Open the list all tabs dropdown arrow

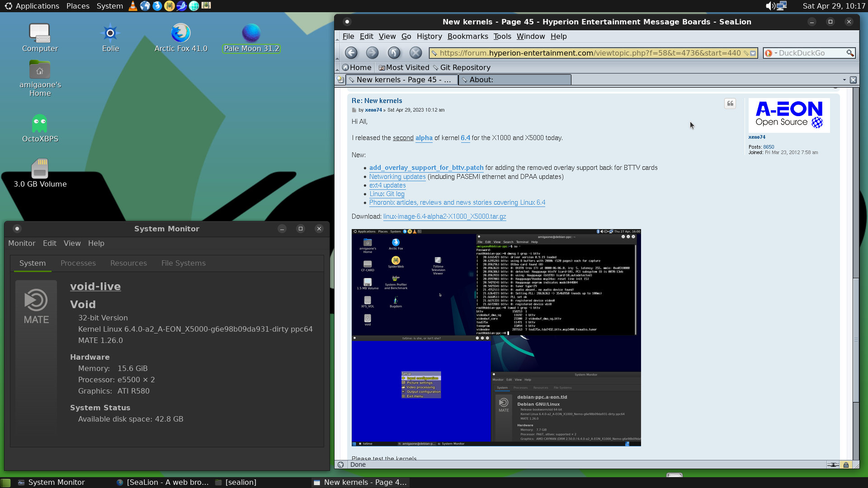pyautogui.click(x=844, y=80)
